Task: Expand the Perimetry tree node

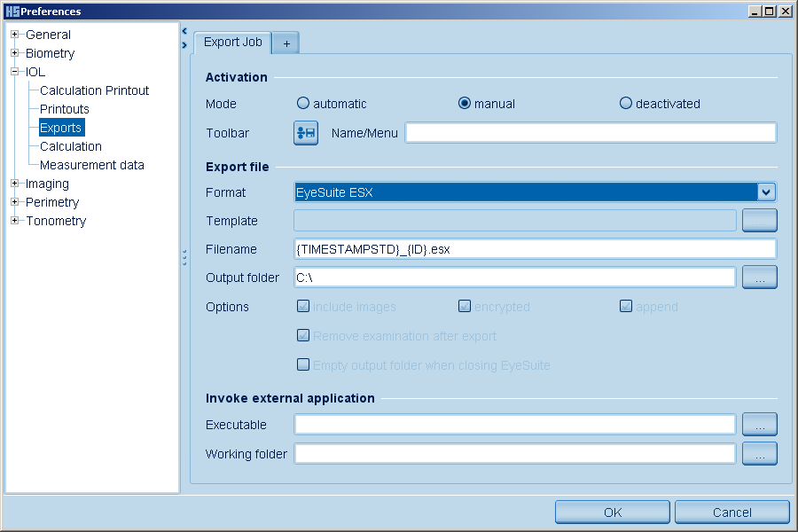Action: 15,202
